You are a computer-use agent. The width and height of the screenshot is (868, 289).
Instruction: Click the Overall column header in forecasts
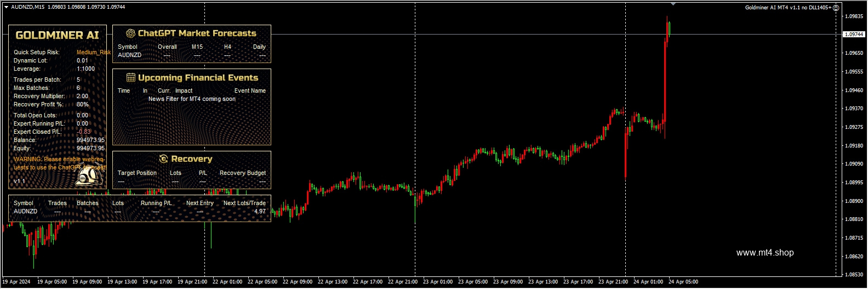click(x=167, y=47)
